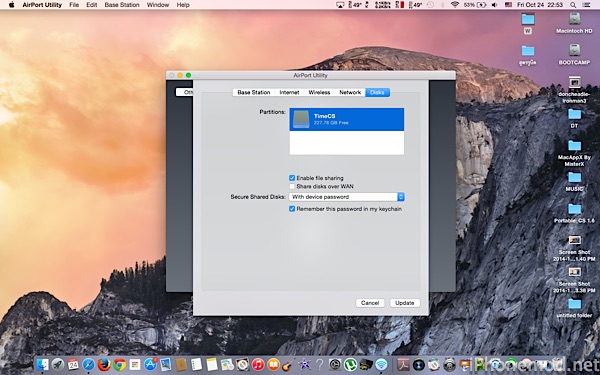This screenshot has height=375, width=600.
Task: Open iMovie star icon in Dock
Action: pos(304,365)
